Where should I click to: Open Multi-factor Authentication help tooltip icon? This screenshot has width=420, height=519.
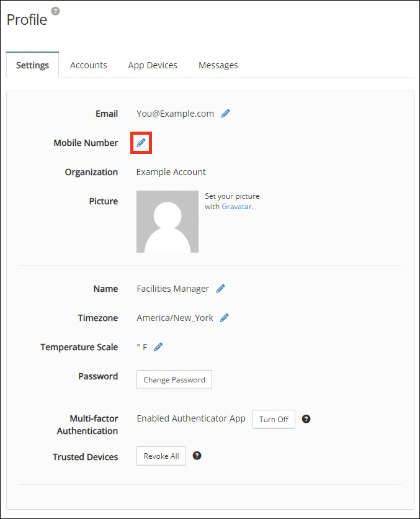[x=306, y=419]
